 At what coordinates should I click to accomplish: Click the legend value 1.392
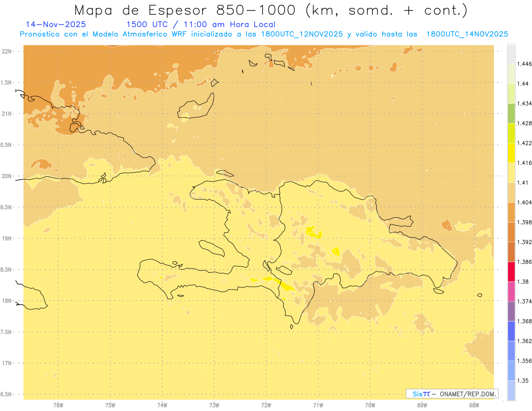524,242
